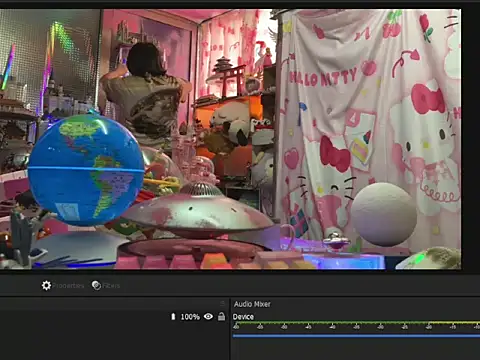Select the Device audio channel label

point(243,317)
